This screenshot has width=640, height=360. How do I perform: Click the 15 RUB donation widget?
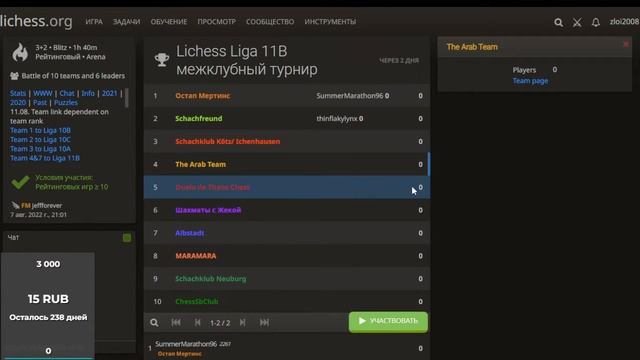pyautogui.click(x=48, y=306)
